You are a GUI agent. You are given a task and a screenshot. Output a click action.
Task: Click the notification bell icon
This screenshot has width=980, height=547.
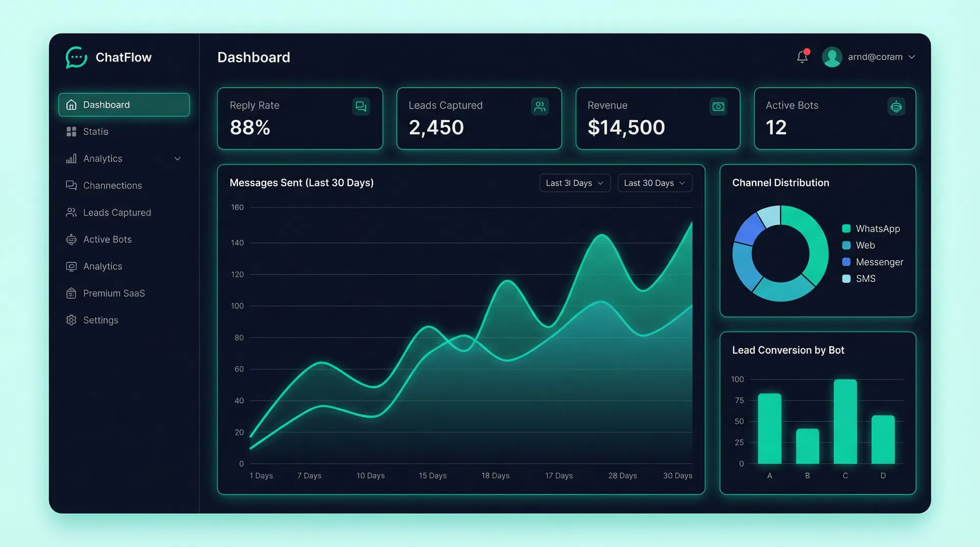pyautogui.click(x=802, y=57)
